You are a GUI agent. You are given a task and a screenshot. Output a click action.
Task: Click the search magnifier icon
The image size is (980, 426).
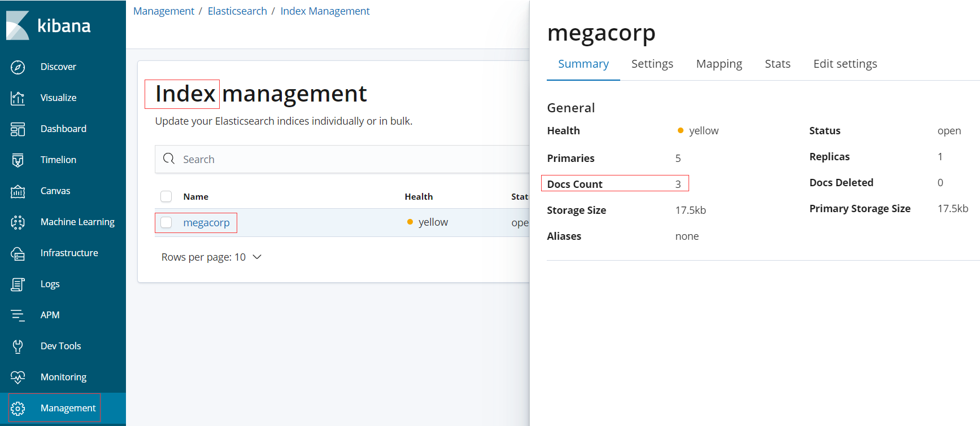(x=169, y=159)
